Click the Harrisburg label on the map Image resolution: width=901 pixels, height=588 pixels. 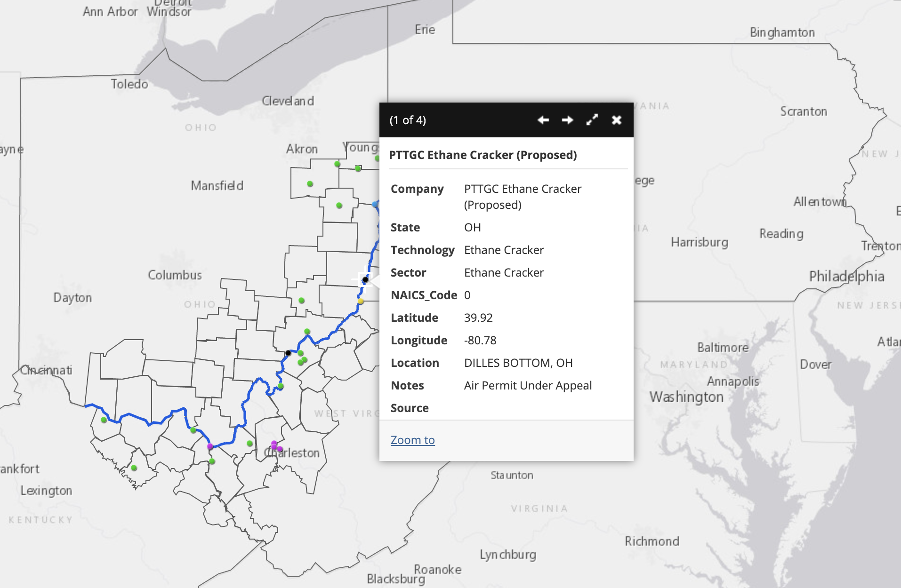[699, 242]
